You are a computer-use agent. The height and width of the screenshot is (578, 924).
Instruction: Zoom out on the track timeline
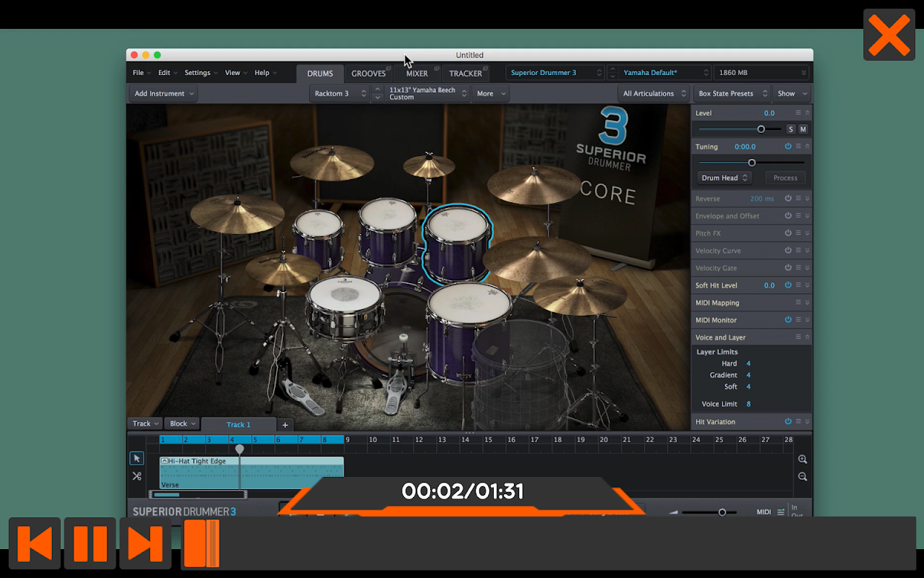[802, 477]
